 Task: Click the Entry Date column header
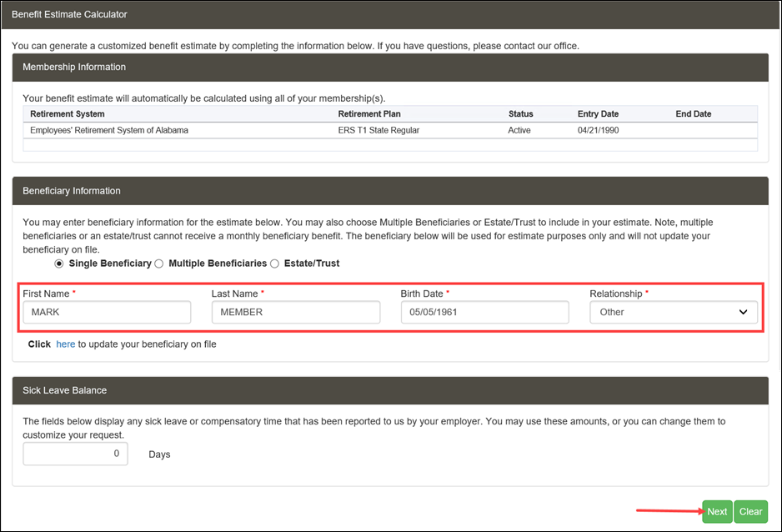point(598,113)
